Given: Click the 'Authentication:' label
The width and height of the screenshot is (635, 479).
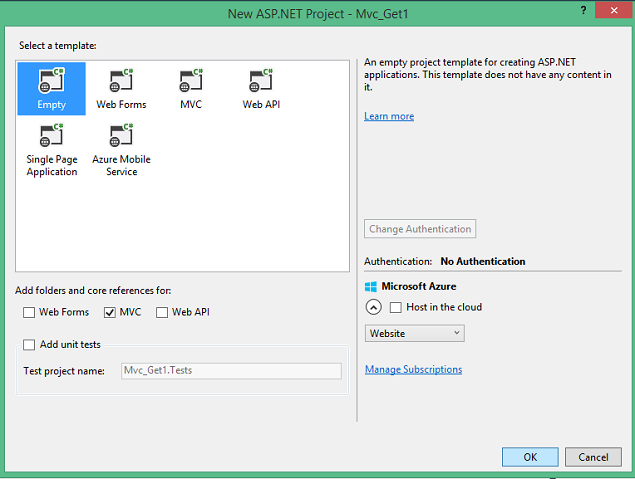Looking at the screenshot, I should click(x=398, y=262).
